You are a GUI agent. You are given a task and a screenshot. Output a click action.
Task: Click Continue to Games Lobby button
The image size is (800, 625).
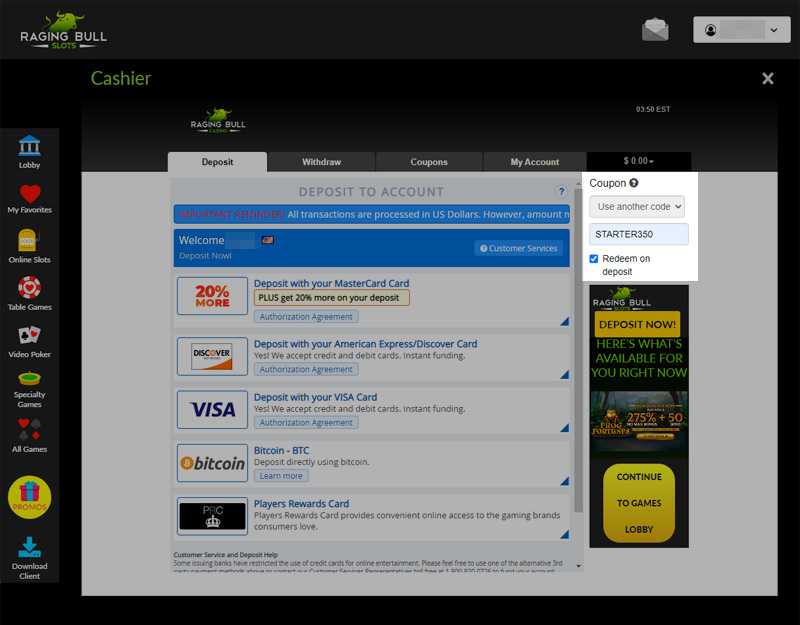639,503
